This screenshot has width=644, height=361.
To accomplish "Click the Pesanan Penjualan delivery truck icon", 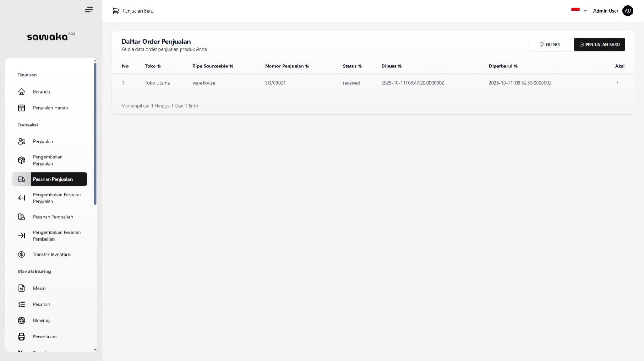I will pos(22,179).
